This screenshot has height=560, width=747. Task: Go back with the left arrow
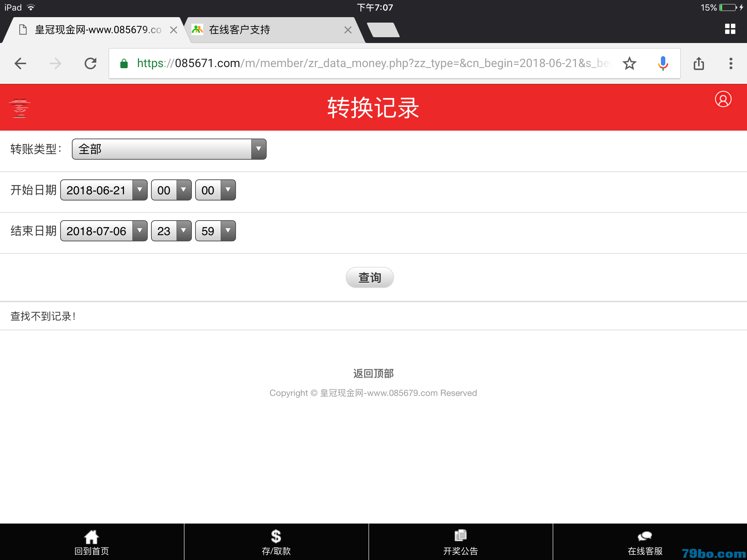[x=20, y=63]
